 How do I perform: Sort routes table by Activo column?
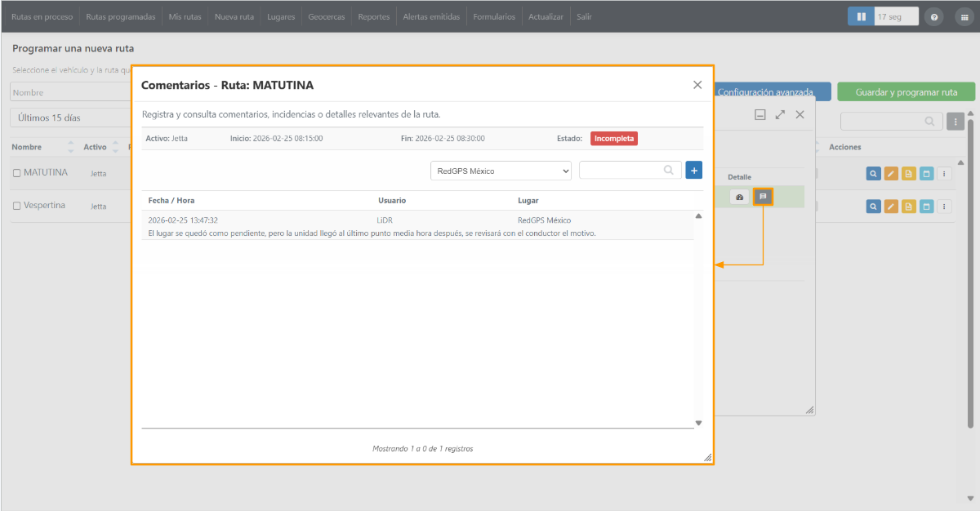100,147
